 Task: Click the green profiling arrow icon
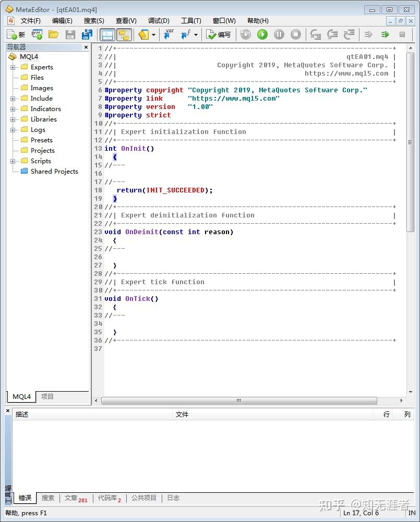(385, 34)
